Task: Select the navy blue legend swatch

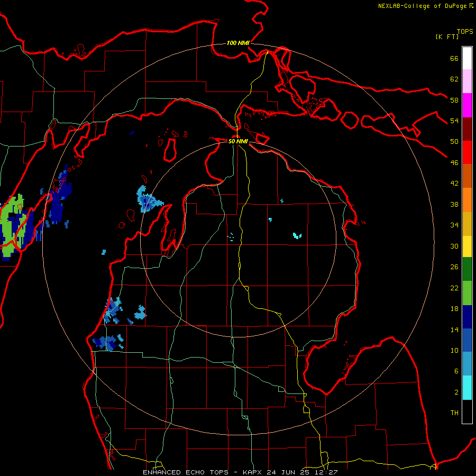Action: coord(467,317)
